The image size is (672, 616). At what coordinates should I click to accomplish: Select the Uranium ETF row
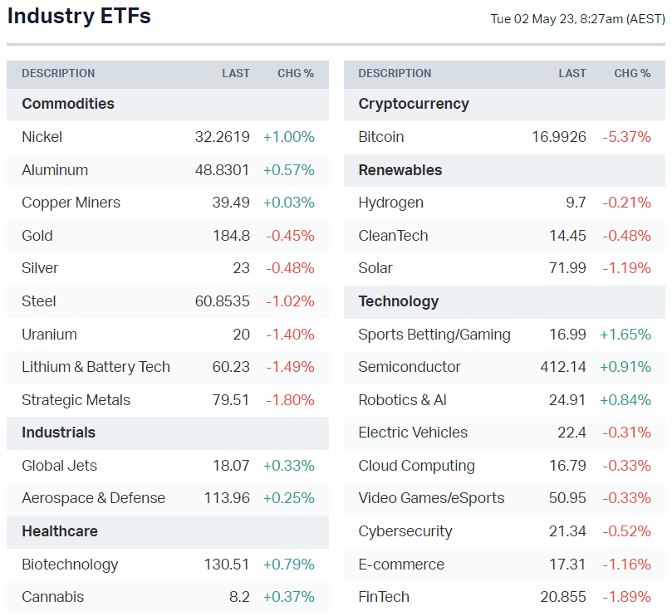49,335
